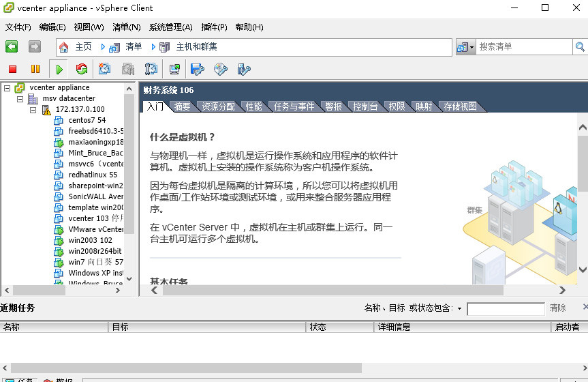The height and width of the screenshot is (382, 588).
Task: Launch the virtual machine console icon
Action: pyautogui.click(x=174, y=69)
